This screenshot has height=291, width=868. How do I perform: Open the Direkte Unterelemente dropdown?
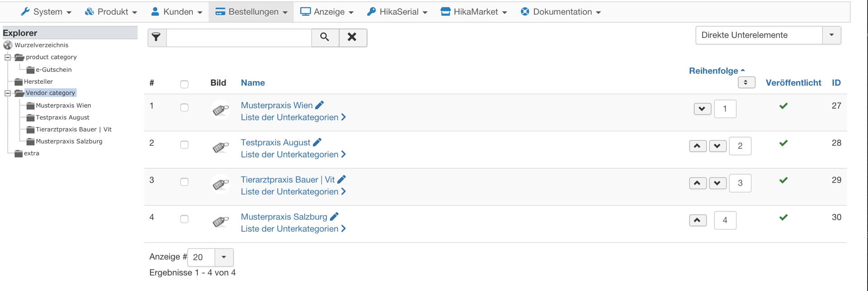831,35
